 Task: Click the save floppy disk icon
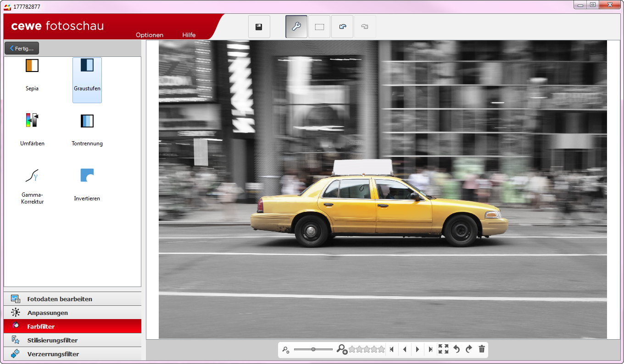coord(259,27)
